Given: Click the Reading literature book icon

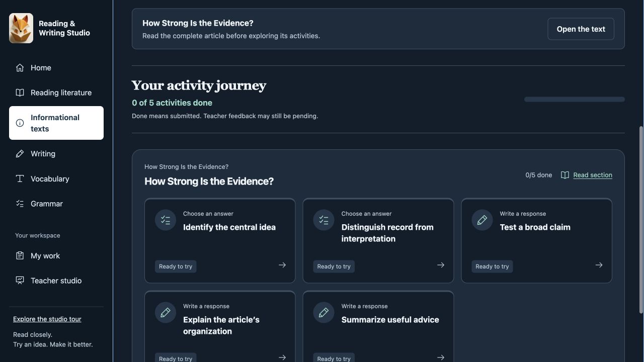Looking at the screenshot, I should point(20,93).
